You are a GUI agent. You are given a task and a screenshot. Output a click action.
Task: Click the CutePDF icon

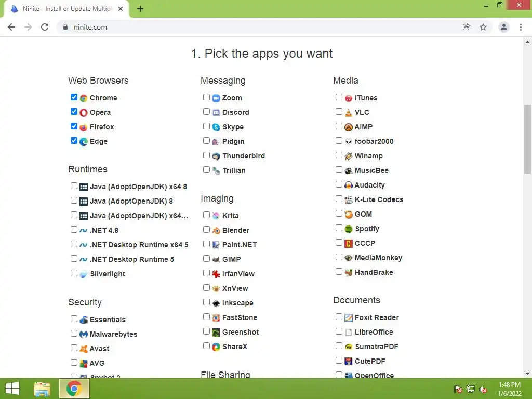(349, 362)
